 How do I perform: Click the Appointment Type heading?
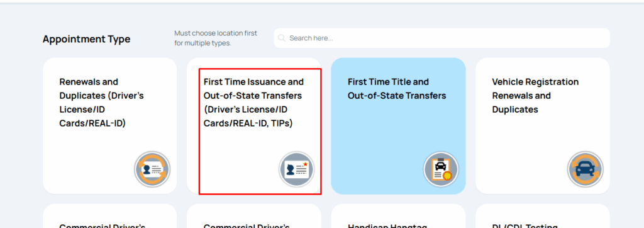(x=87, y=39)
